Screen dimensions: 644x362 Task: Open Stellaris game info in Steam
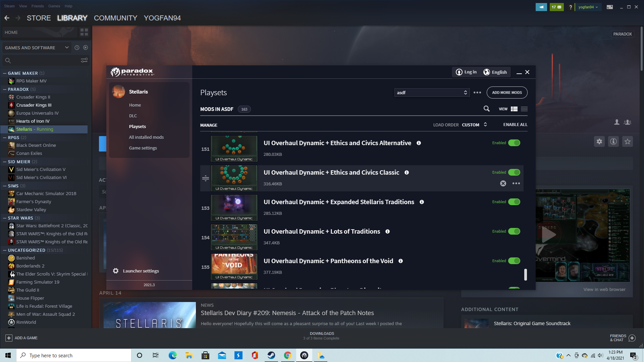613,141
